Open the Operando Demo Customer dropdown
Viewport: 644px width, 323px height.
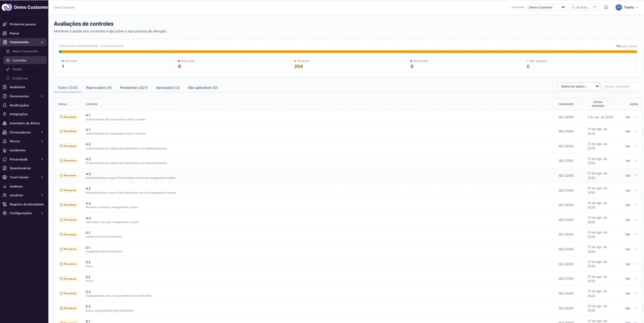click(546, 7)
